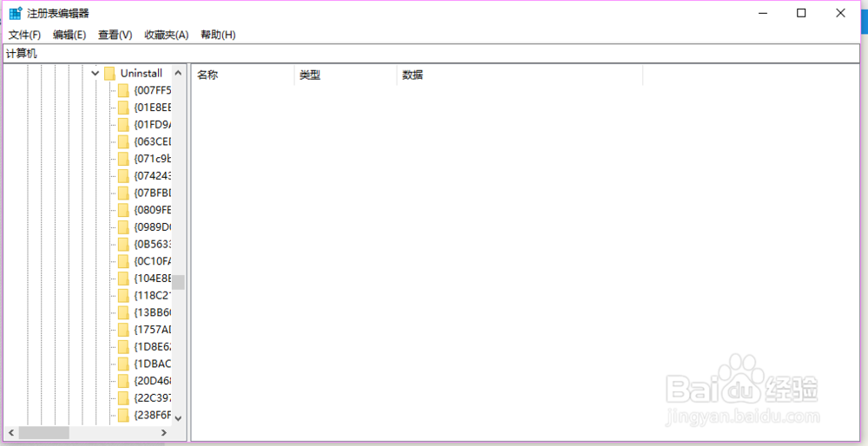The width and height of the screenshot is (868, 446).
Task: Select the {01FD9A registry key text
Action: point(153,124)
